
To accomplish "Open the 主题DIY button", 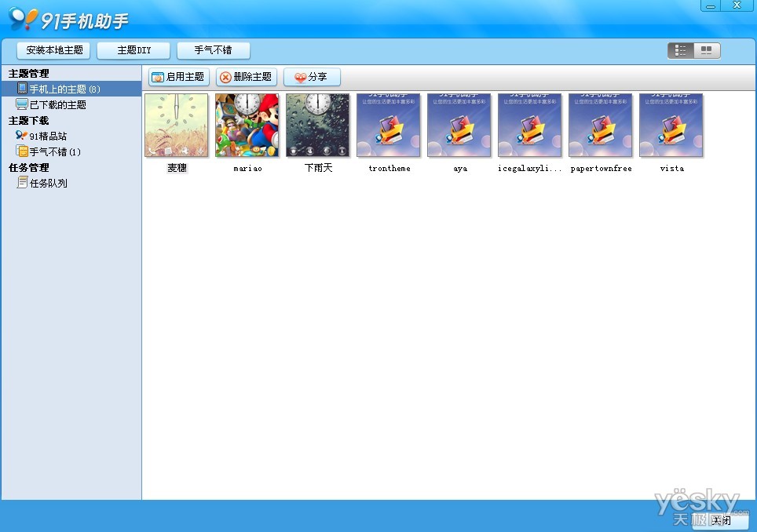I will click(x=133, y=50).
